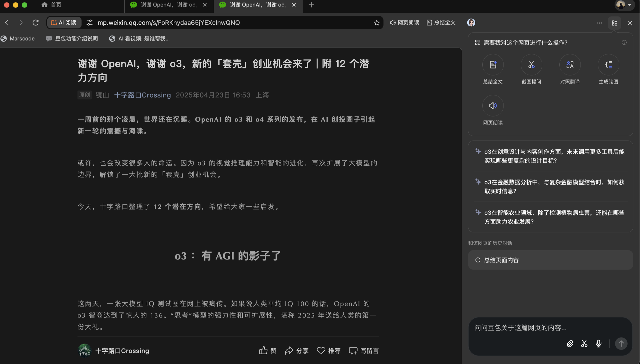Open the profile avatar dropdown
The image size is (640, 364).
point(624,5)
